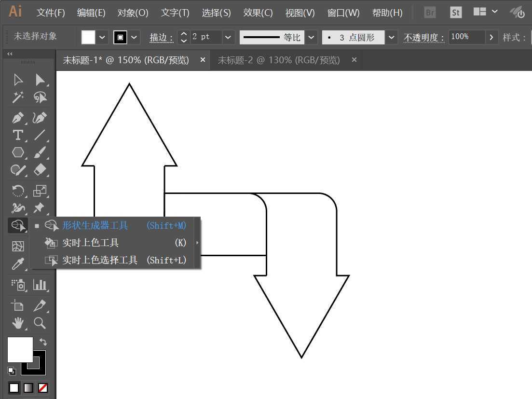Open the 等比 stroke profile dropdown

pos(311,37)
